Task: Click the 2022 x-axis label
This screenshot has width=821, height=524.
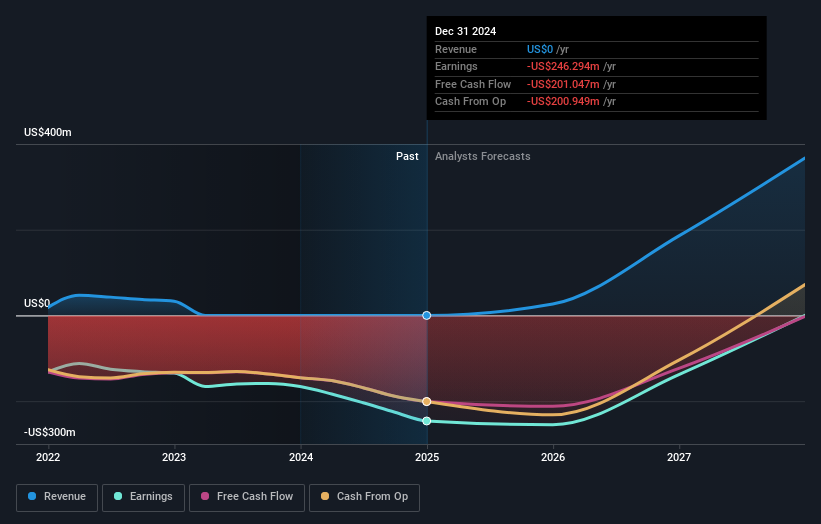Action: [48, 457]
